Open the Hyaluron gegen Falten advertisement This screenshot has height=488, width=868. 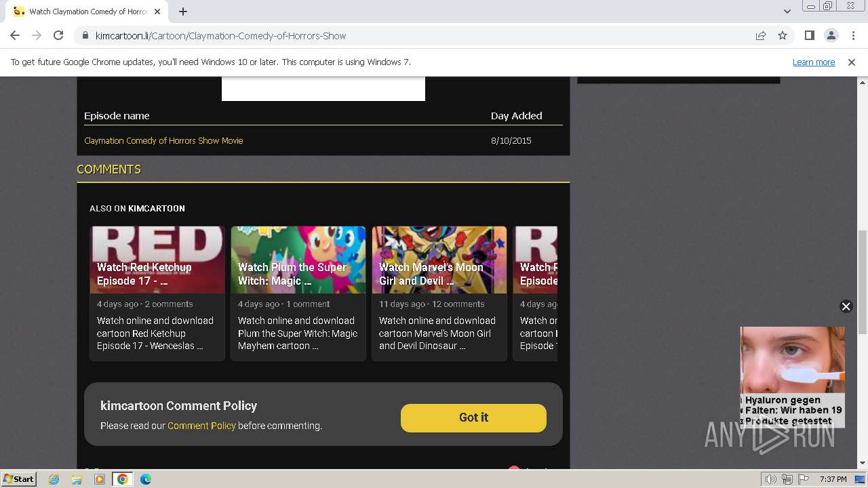(x=793, y=377)
